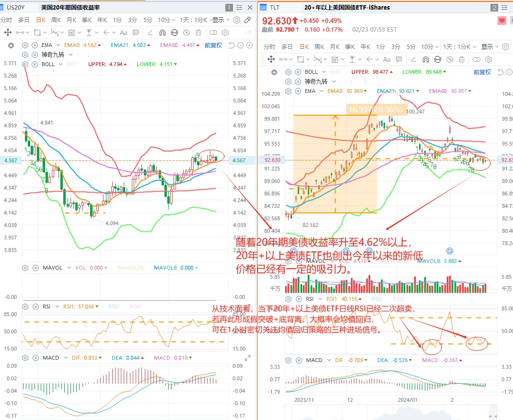Select the trend line tool in US20Y toolbar
The width and height of the screenshot is (513, 420).
[20, 33]
